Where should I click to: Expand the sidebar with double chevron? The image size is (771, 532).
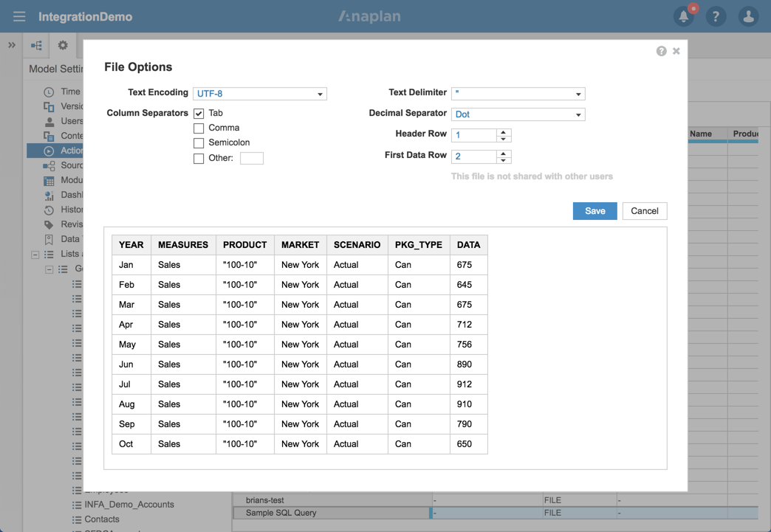click(12, 45)
